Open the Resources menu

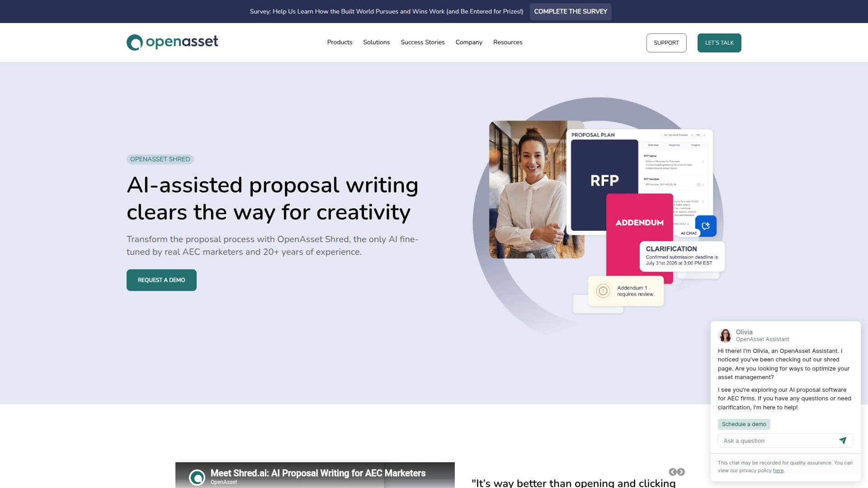coord(508,42)
